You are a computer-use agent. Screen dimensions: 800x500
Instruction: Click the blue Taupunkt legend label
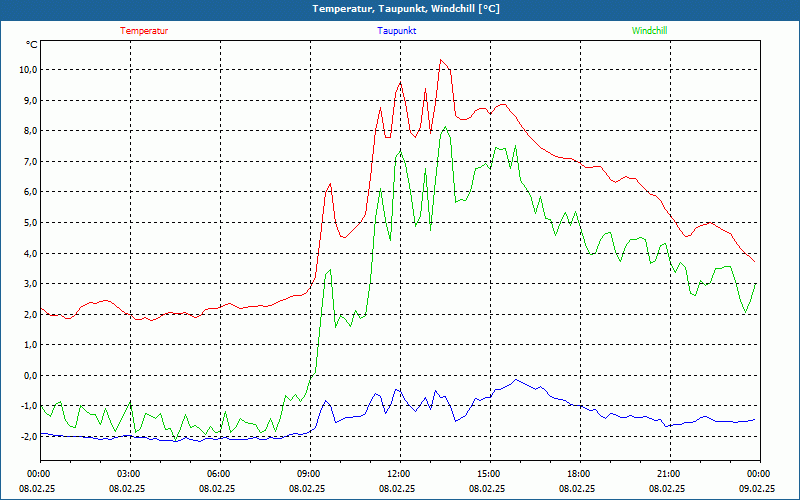(396, 31)
